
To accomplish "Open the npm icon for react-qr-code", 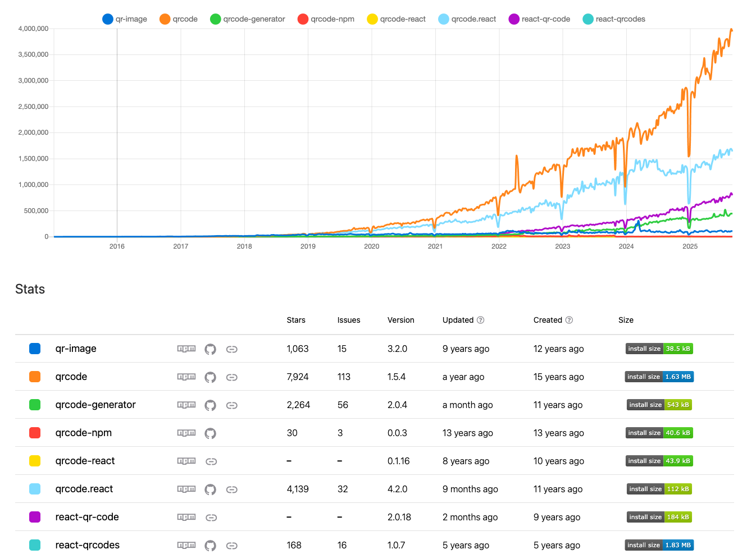I will click(x=186, y=517).
